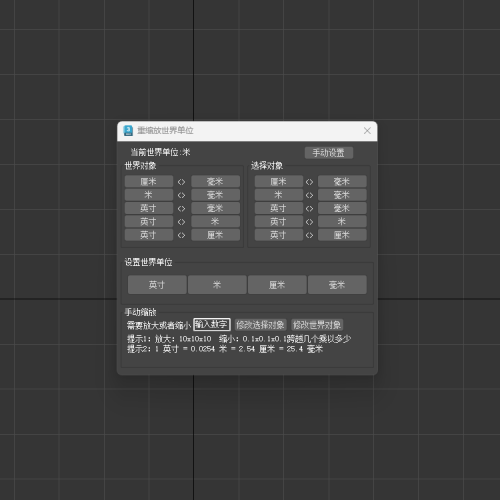This screenshot has height=500, width=500.
Task: In 世界对象, click 厘米 paired with 英寸
Action: click(x=215, y=235)
